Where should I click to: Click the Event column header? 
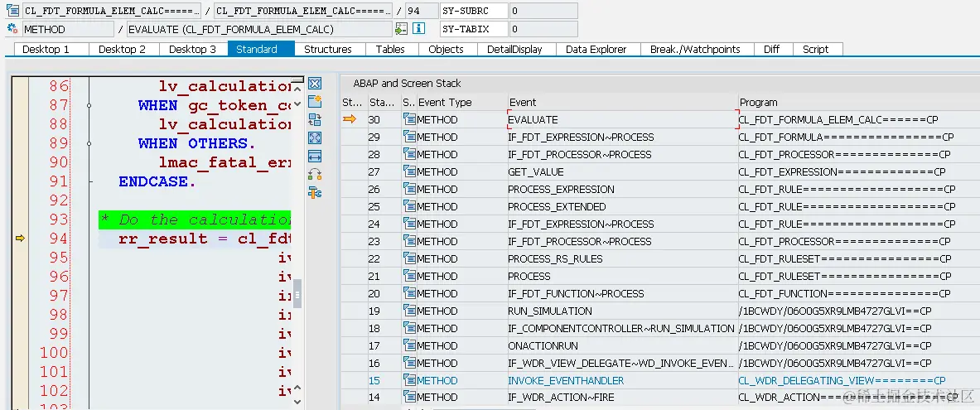point(622,103)
